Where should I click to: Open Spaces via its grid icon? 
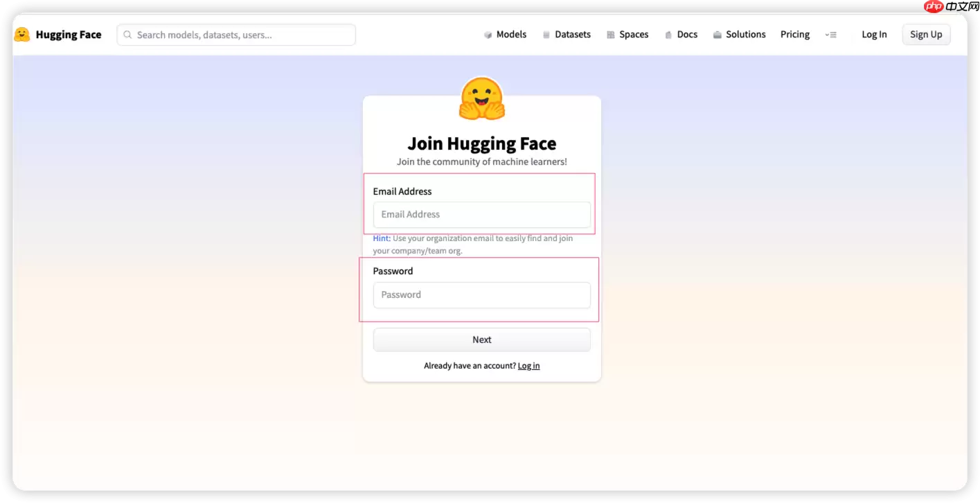(611, 35)
